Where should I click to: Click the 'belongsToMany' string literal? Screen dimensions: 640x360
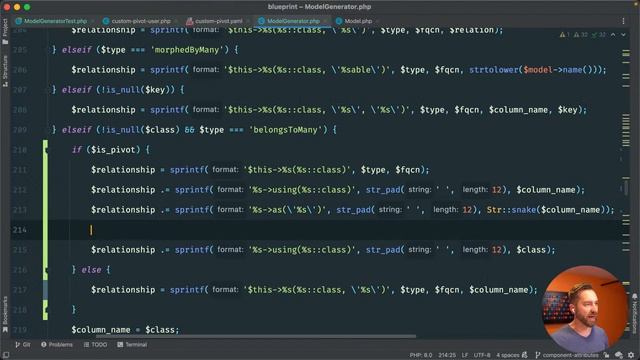(x=285, y=130)
